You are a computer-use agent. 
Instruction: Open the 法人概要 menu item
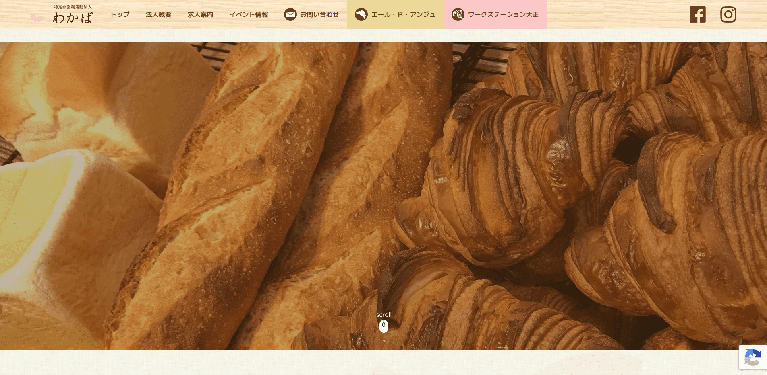pos(158,15)
